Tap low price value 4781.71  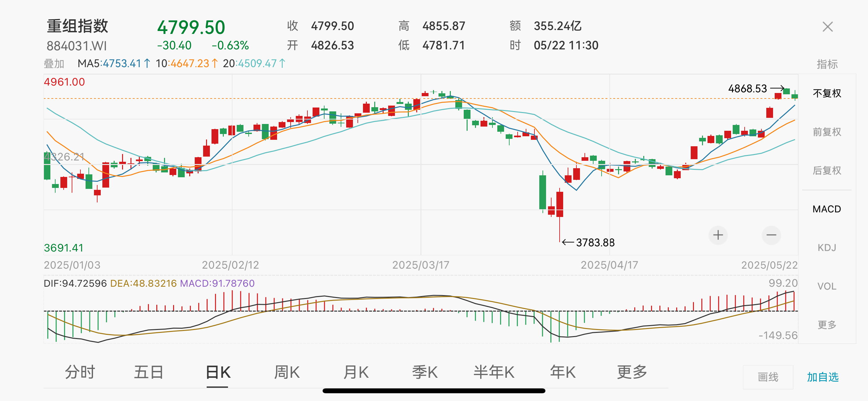(x=444, y=46)
